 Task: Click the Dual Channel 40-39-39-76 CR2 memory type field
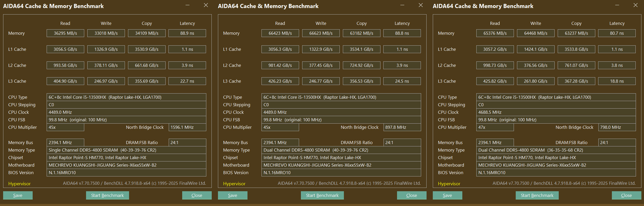tap(341, 150)
